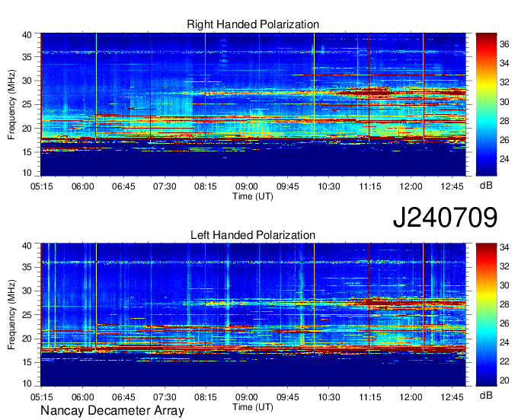Click the "Right Handed Polarization" plot title
Image resolution: width=518 pixels, height=420 pixels.
253,24
